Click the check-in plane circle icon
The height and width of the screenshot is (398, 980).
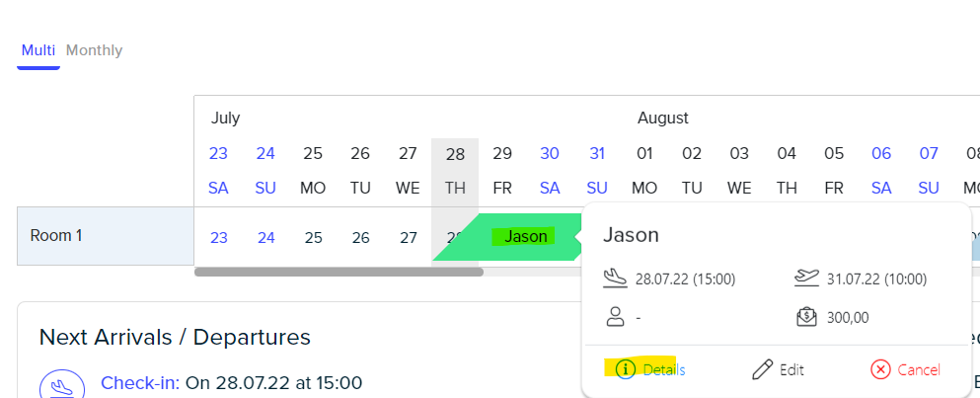click(62, 384)
